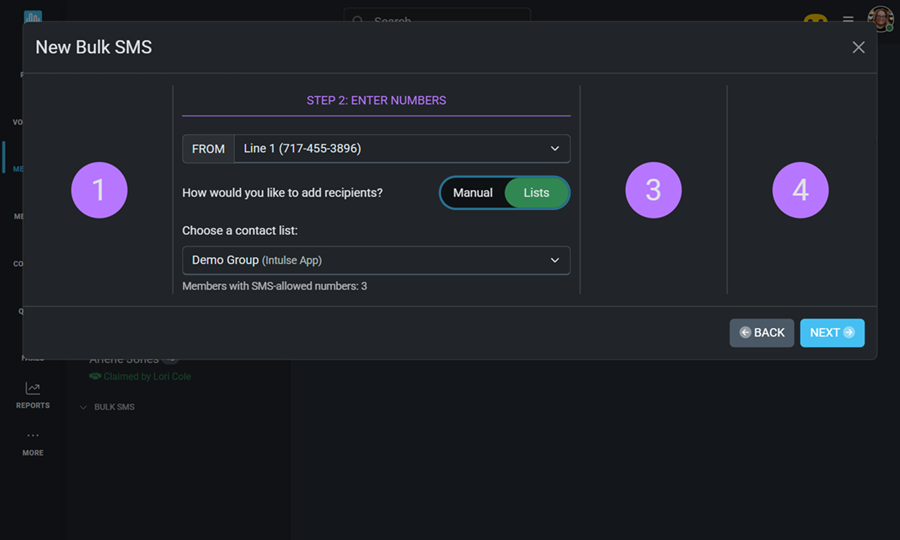The height and width of the screenshot is (540, 900).
Task: Collapse the Bulk SMS section chevron
Action: tap(83, 408)
